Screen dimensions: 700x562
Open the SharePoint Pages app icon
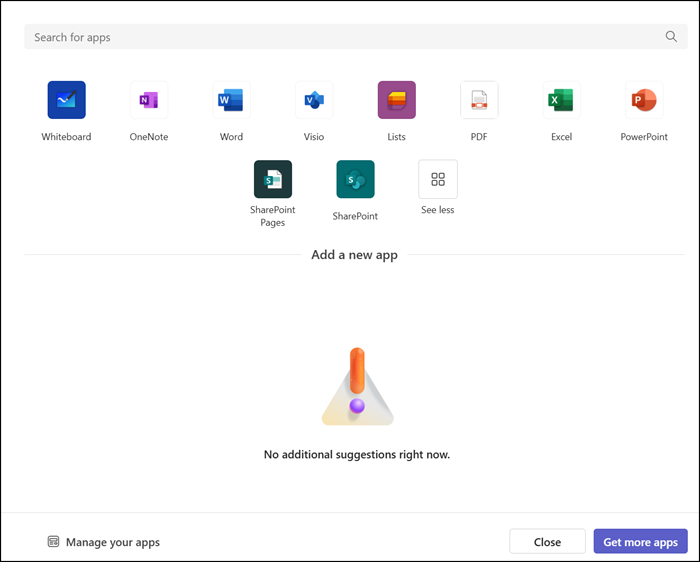coord(273,179)
